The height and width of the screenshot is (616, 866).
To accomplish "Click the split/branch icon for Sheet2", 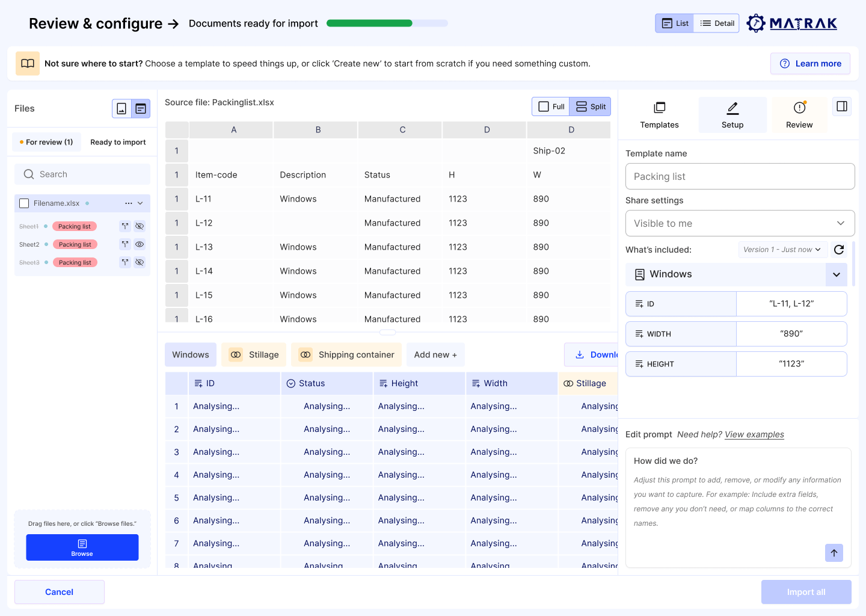I will (x=125, y=244).
